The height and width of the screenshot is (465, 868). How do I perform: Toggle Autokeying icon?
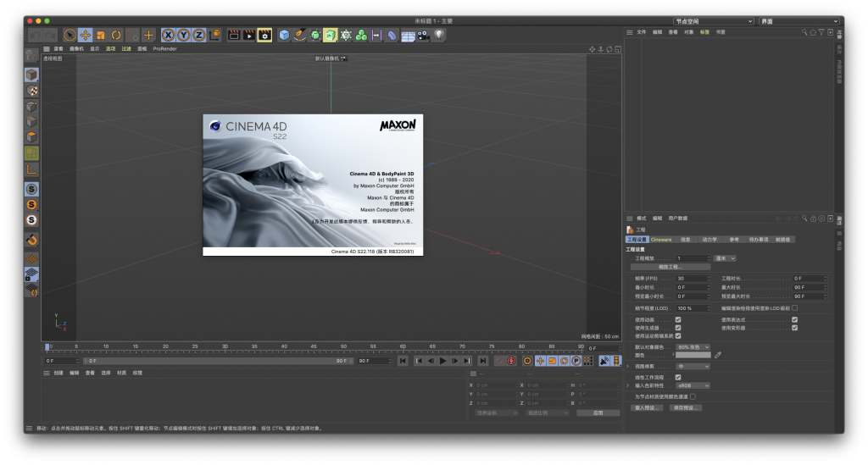511,361
